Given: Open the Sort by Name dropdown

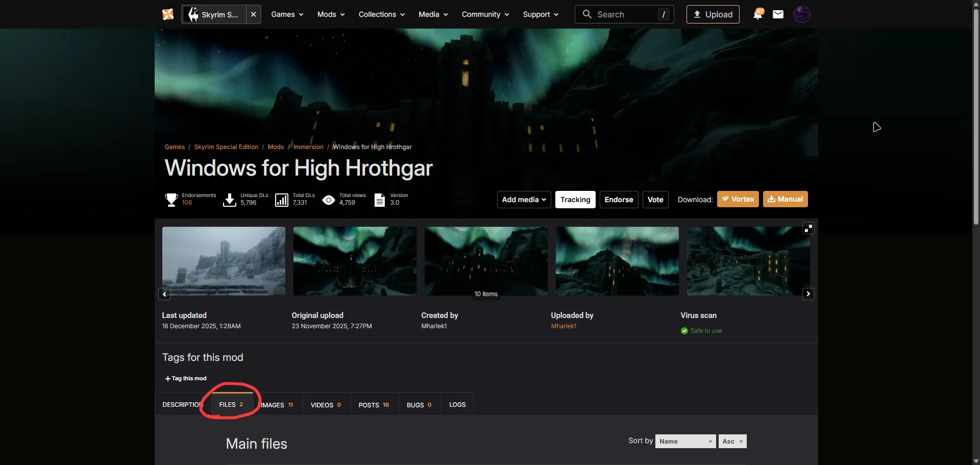Looking at the screenshot, I should click(x=685, y=441).
